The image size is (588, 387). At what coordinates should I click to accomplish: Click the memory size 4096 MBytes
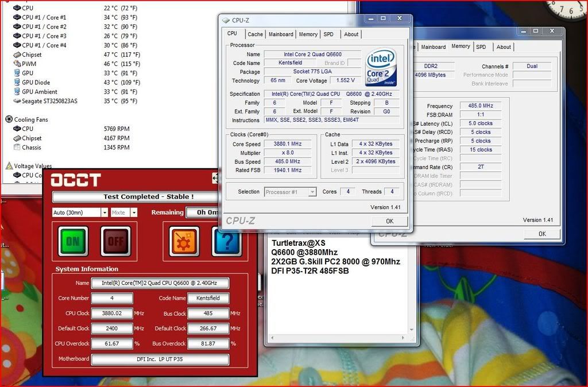coord(431,75)
